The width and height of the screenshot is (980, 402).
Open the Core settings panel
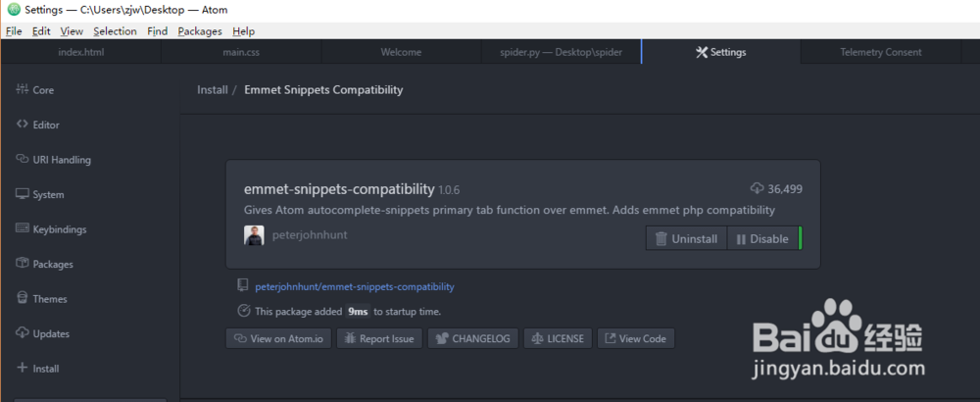[x=35, y=90]
